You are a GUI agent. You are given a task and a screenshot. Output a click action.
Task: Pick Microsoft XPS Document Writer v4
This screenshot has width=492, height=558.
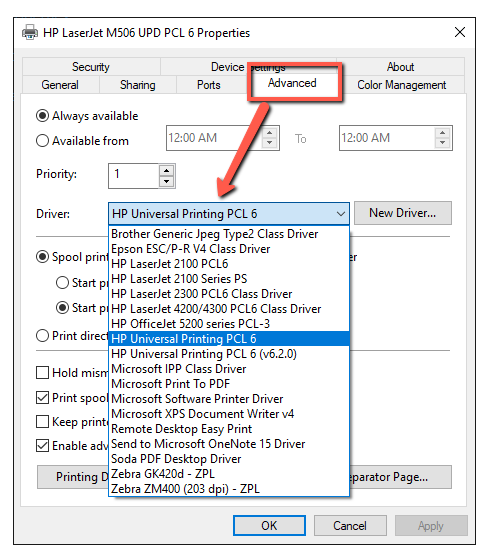point(229,414)
